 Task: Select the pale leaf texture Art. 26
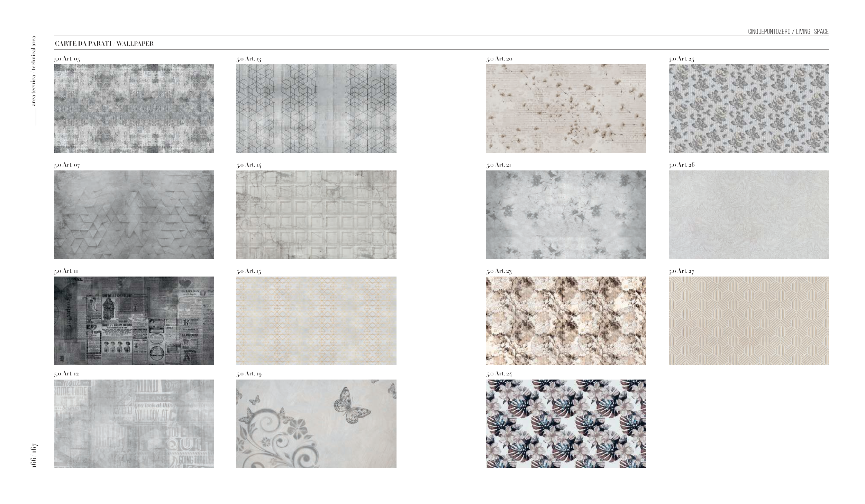749,214
